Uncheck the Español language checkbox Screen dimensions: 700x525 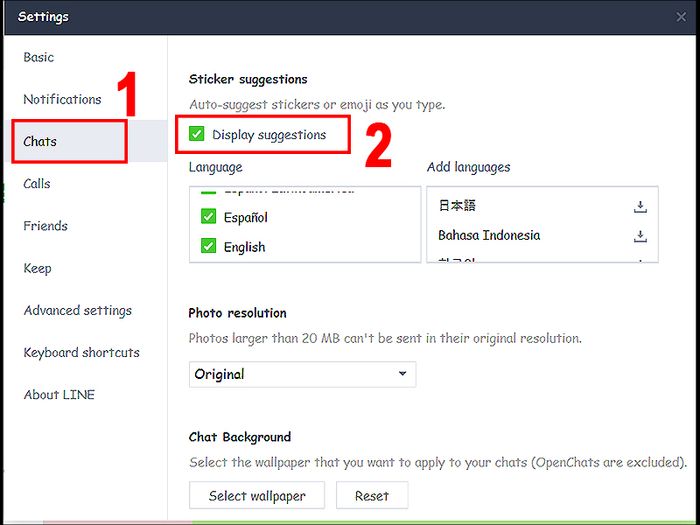pos(209,217)
